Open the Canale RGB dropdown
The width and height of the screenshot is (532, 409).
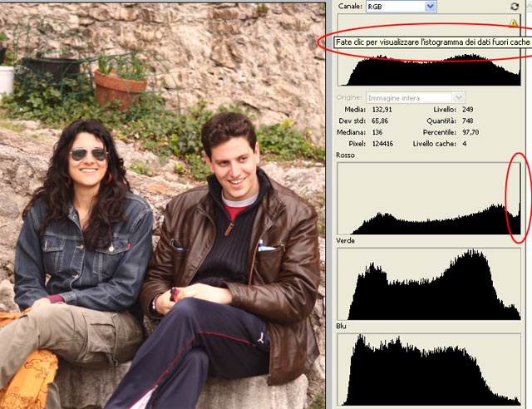click(401, 7)
